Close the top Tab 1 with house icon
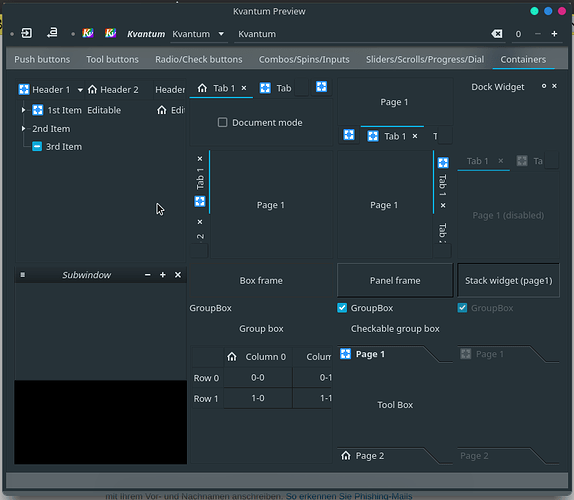This screenshot has width=574, height=500. (x=244, y=88)
